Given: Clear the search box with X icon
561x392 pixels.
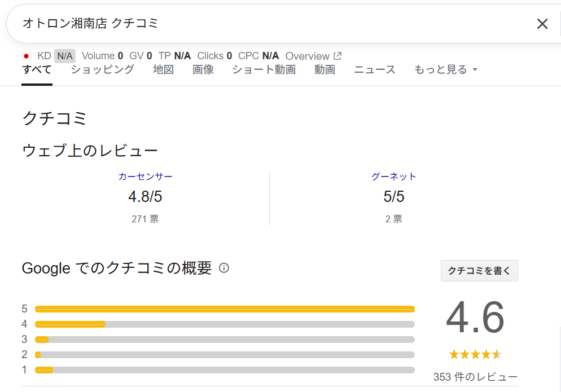Looking at the screenshot, I should coord(542,24).
